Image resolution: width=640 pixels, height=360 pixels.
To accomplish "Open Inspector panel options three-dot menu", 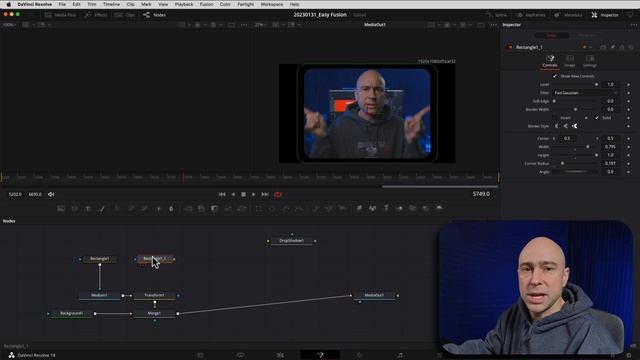I will coord(633,25).
